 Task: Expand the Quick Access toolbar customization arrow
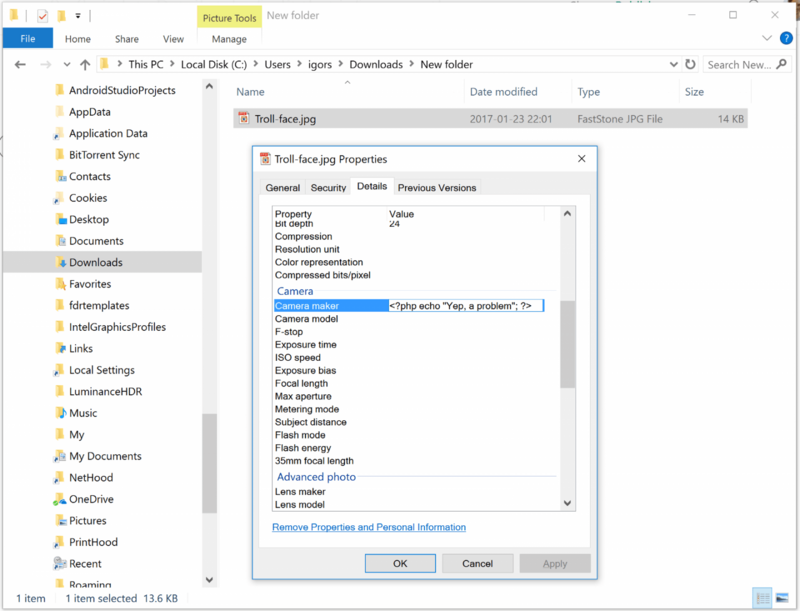(x=76, y=15)
